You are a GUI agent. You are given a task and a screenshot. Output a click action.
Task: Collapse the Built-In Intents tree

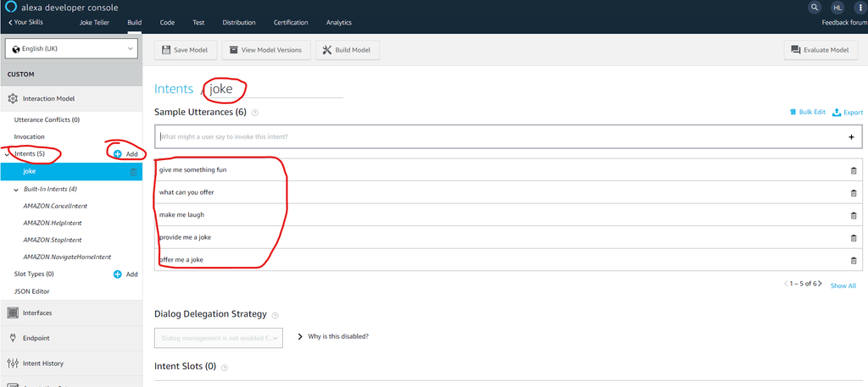coord(16,189)
